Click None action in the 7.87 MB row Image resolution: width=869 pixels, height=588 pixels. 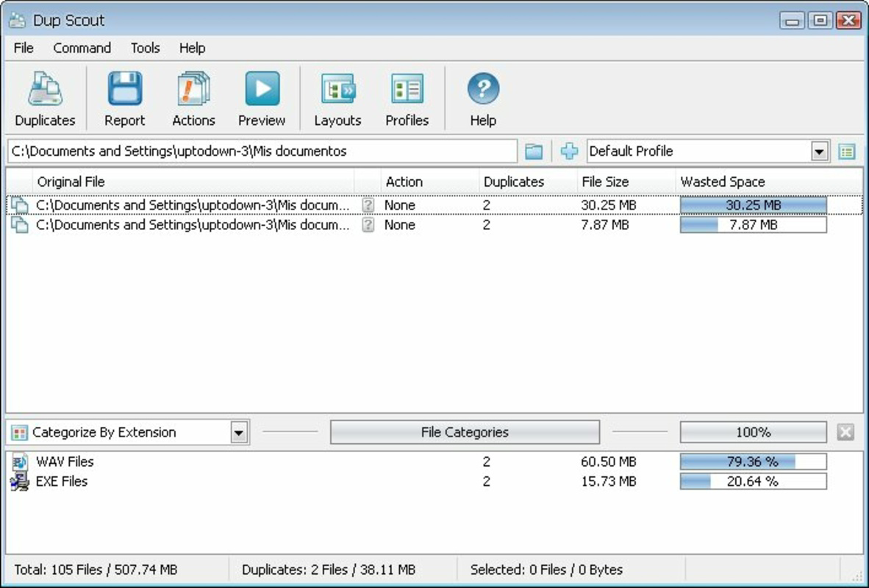pyautogui.click(x=400, y=224)
